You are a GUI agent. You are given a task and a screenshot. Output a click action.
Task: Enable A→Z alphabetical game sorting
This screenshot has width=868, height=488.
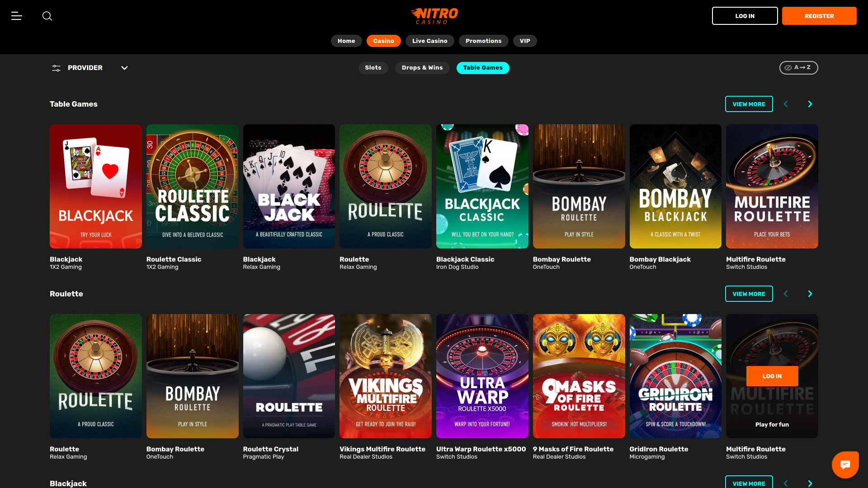pyautogui.click(x=798, y=67)
